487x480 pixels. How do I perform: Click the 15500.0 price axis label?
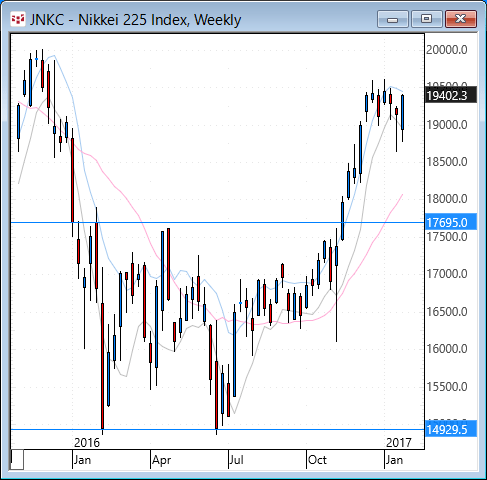pyautogui.click(x=447, y=387)
